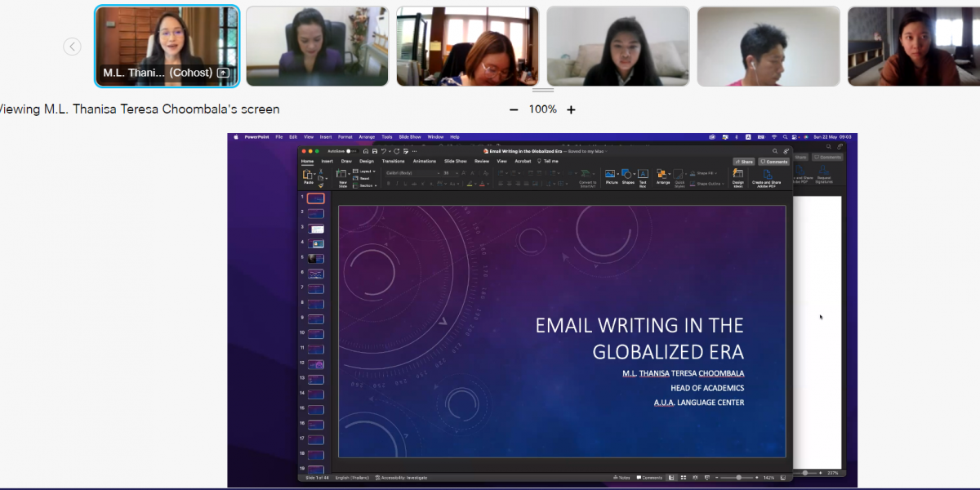Fit slide to current window icon
Image resolution: width=980 pixels, height=490 pixels.
pos(783,477)
